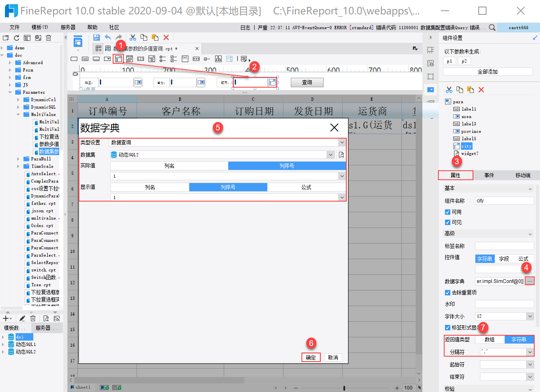Open the 文件 menu

tap(15, 28)
